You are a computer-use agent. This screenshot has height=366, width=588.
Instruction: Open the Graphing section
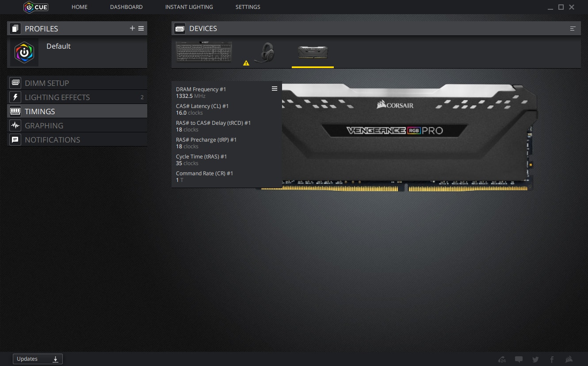pyautogui.click(x=44, y=126)
